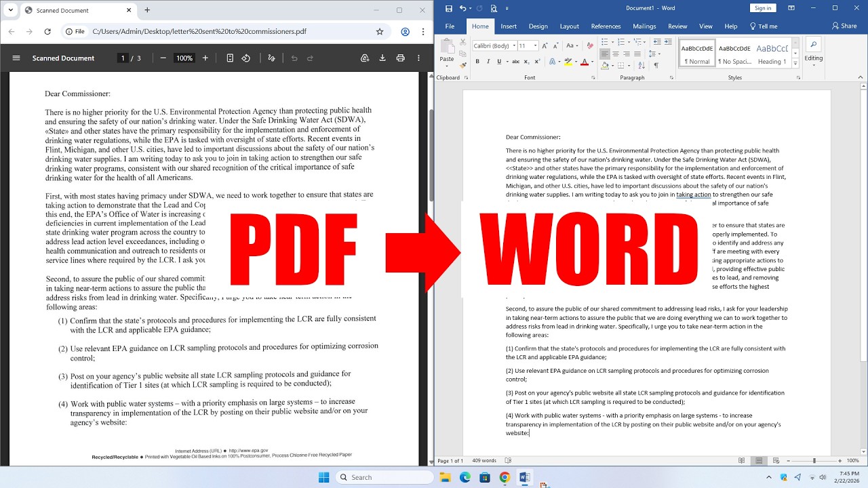Apply the Heading 1 style
This screenshot has width=868, height=488.
coord(772,53)
